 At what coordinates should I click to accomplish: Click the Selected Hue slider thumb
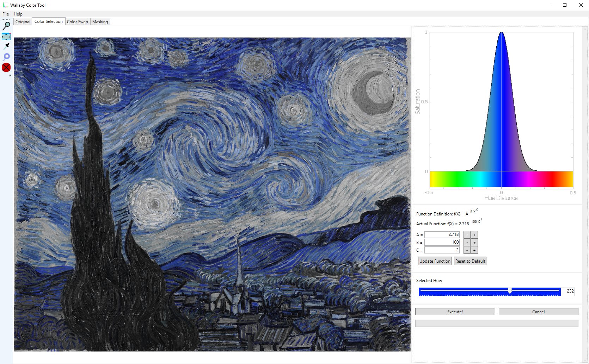point(510,291)
